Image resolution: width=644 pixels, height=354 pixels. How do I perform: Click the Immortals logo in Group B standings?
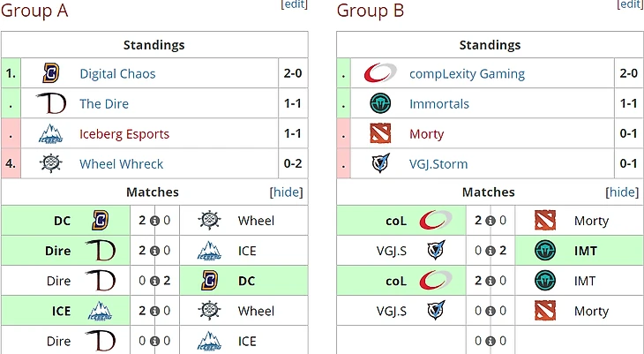[x=379, y=104]
